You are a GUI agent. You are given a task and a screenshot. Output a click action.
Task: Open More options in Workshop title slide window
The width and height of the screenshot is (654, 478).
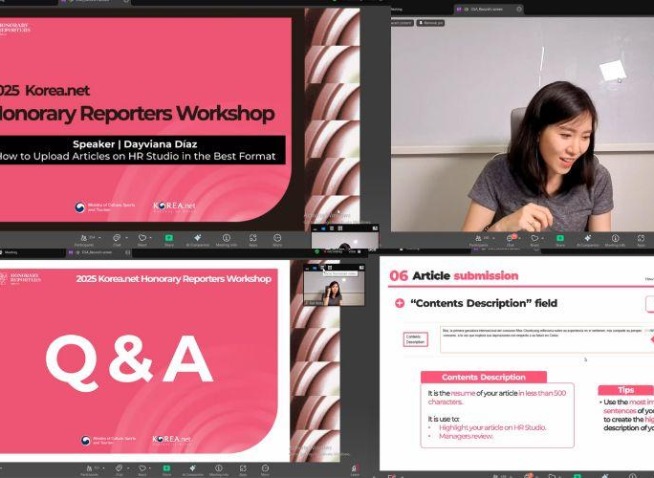(277, 240)
